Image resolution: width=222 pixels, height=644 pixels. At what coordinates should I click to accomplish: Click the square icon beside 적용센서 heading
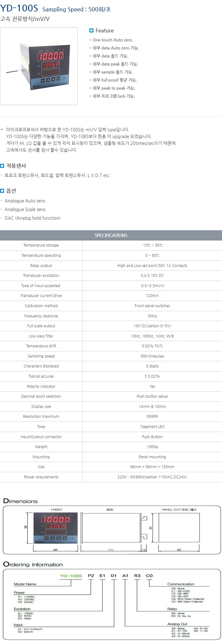pyautogui.click(x=2, y=166)
